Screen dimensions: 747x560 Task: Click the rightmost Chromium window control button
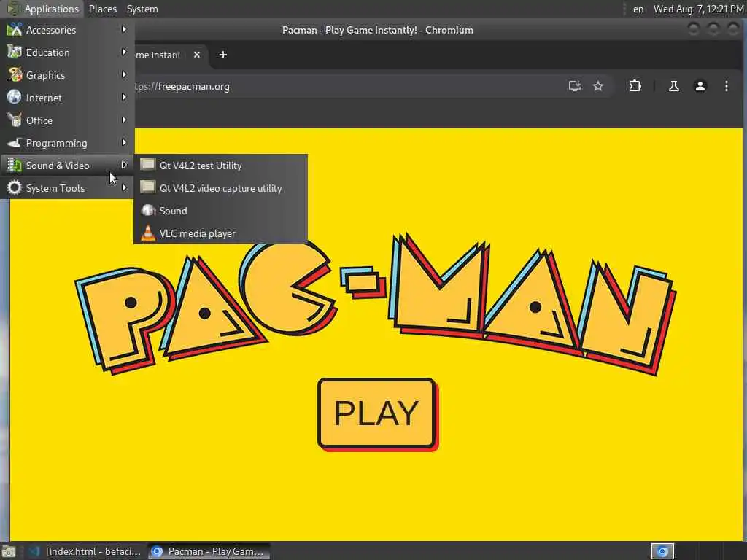733,29
